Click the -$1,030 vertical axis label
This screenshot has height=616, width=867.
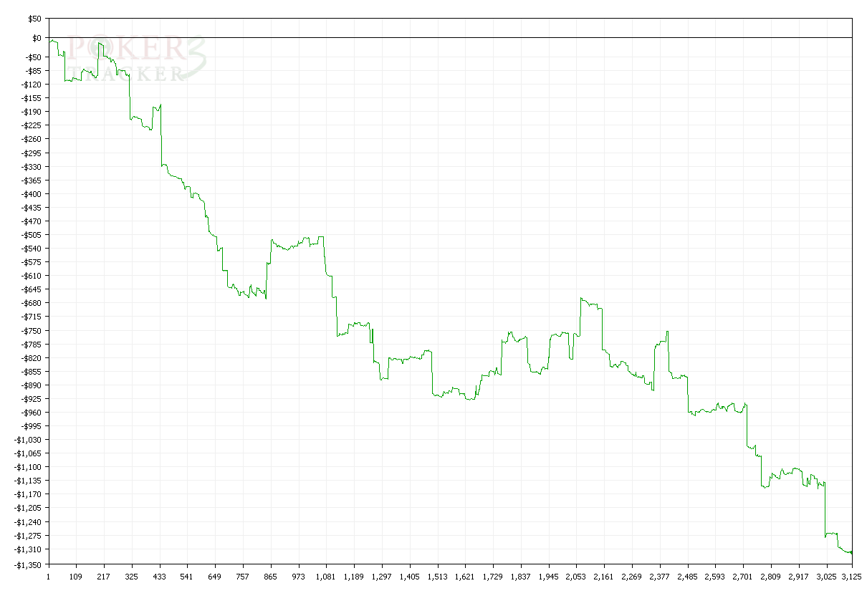click(27, 440)
